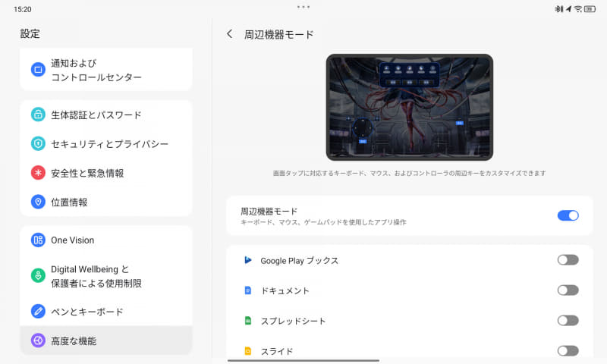
Task: Click the notification and control center icon
Action: pos(38,70)
